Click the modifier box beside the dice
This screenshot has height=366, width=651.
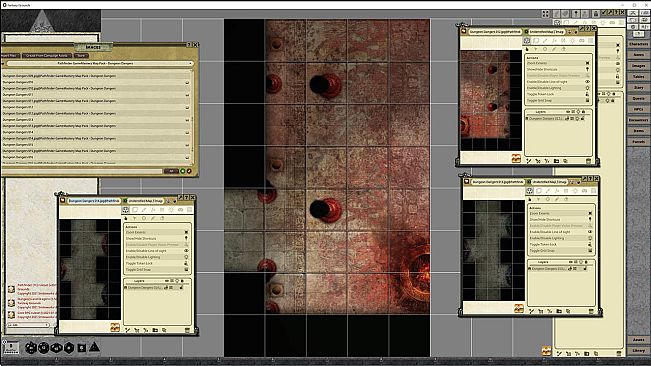coord(11,348)
